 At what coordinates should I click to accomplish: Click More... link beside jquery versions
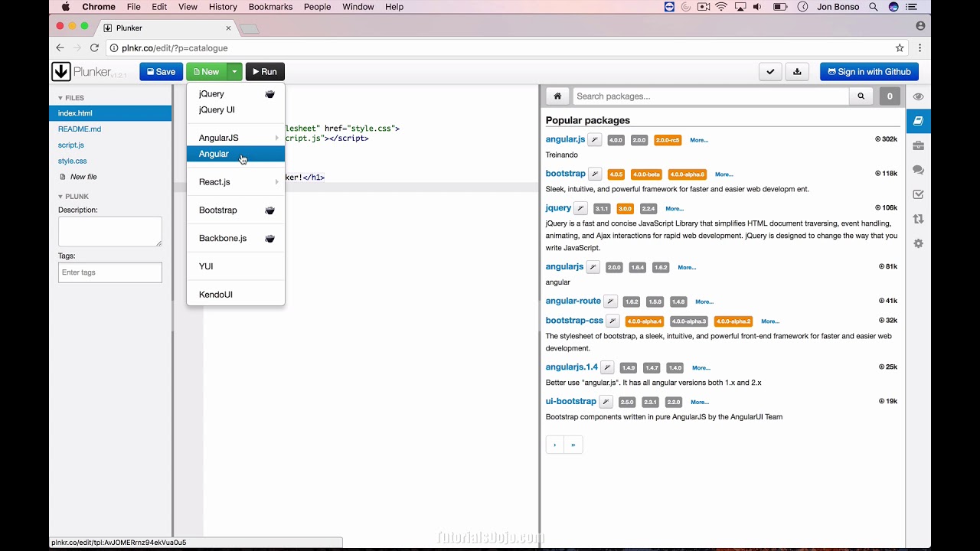pos(675,208)
